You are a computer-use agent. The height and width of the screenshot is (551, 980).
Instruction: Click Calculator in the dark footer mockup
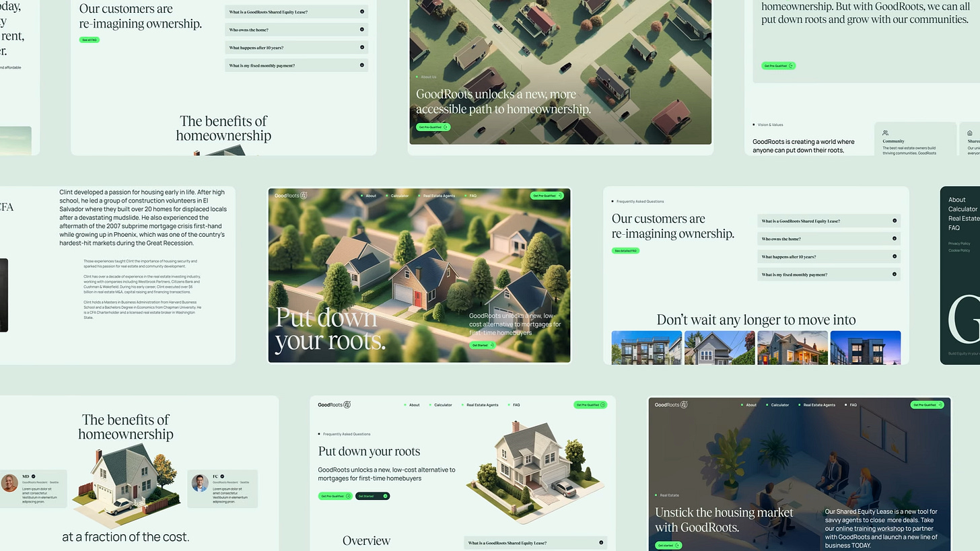tap(963, 209)
